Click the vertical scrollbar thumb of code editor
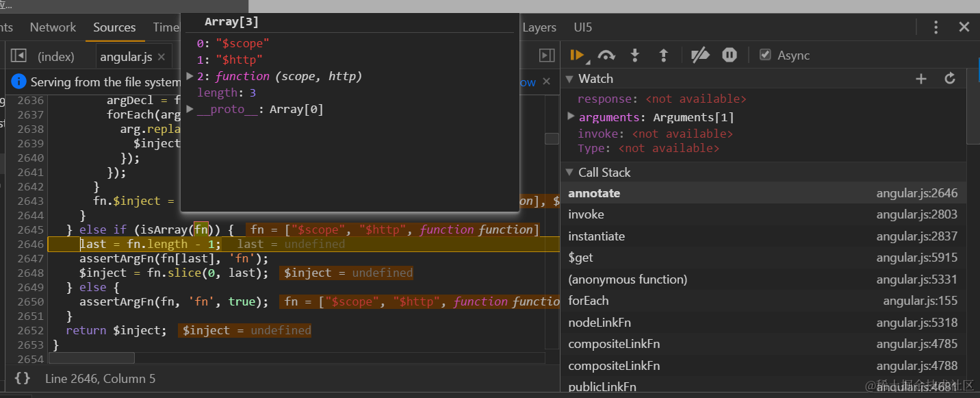980x398 pixels. pos(552,138)
